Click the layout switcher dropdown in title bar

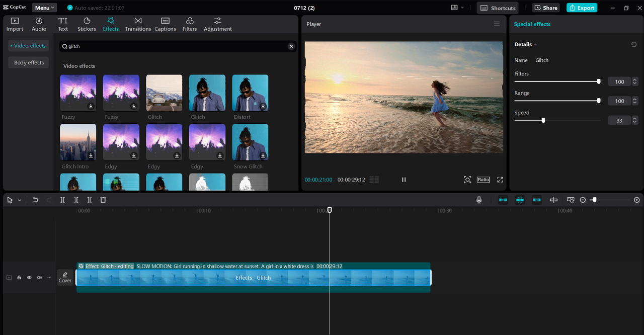tap(457, 8)
